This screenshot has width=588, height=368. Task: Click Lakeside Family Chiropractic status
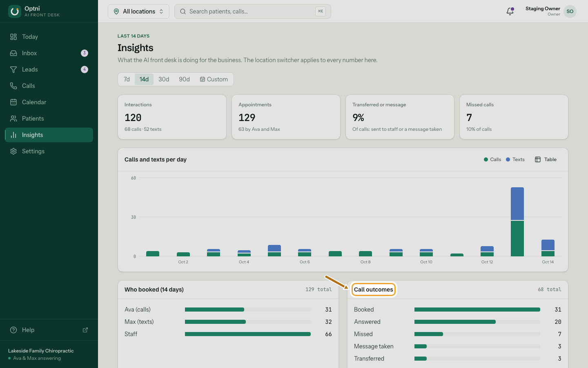(x=41, y=354)
